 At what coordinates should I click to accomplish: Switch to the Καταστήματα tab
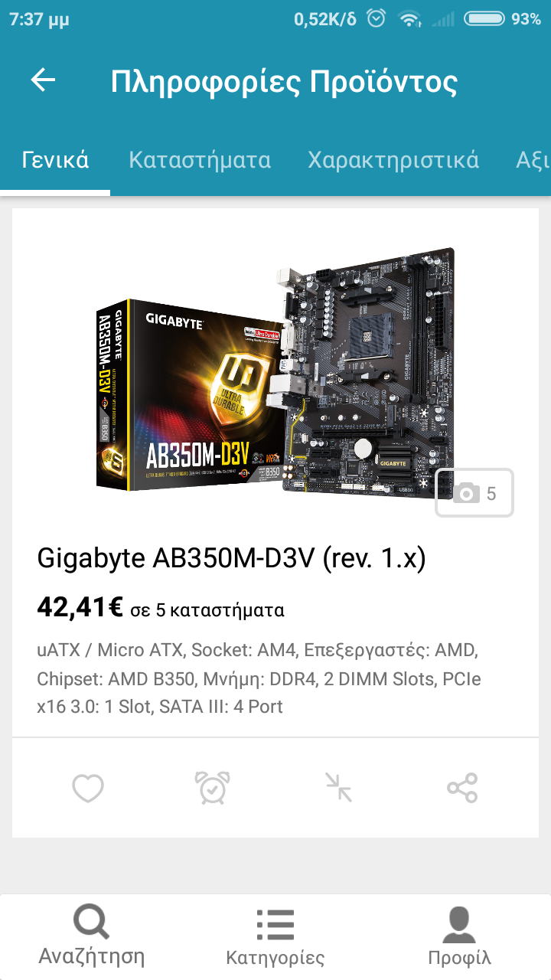tap(200, 160)
